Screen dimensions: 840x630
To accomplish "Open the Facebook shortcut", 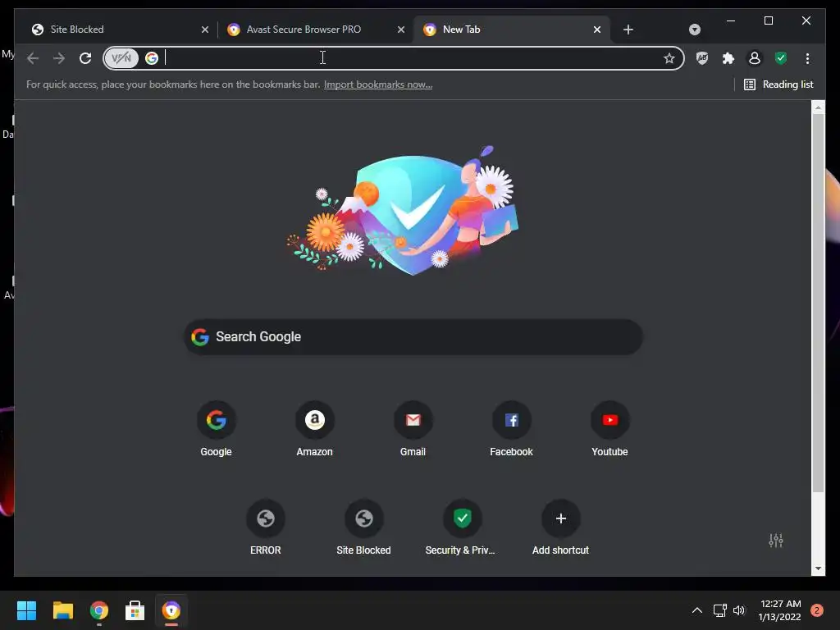I will pos(512,428).
